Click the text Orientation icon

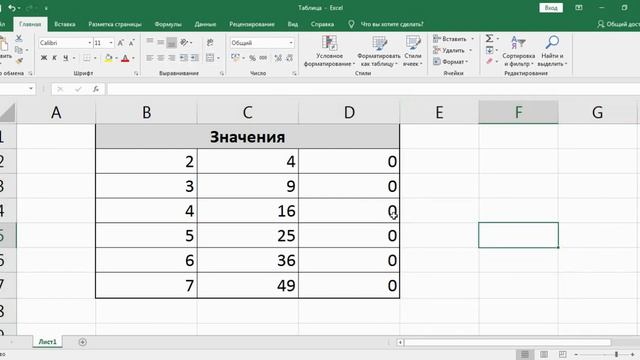tap(184, 42)
